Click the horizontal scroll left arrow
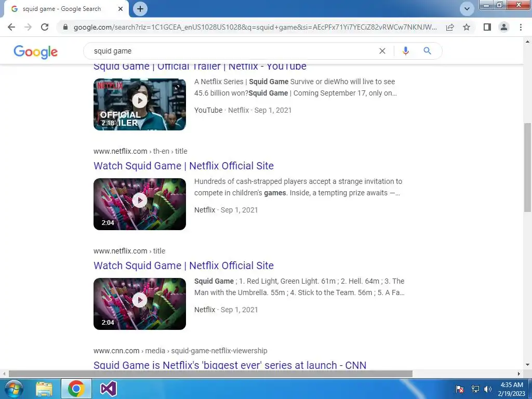 (4, 374)
